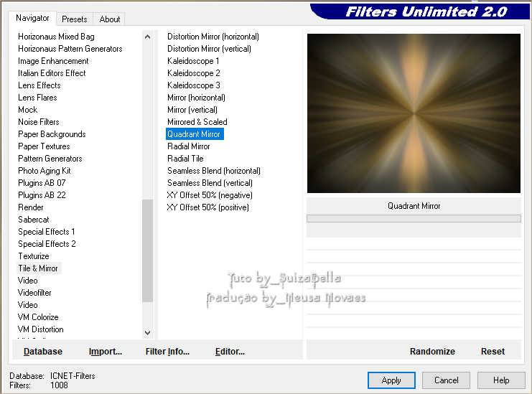Select Videofilter category
Viewport: 532px width, 394px height.
pyautogui.click(x=34, y=293)
